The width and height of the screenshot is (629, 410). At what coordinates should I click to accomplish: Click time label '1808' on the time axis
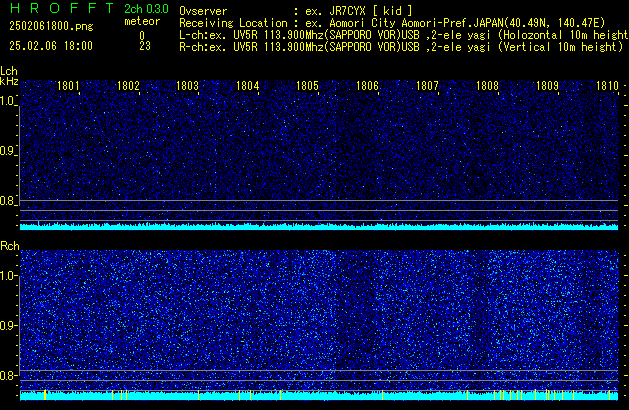point(487,86)
